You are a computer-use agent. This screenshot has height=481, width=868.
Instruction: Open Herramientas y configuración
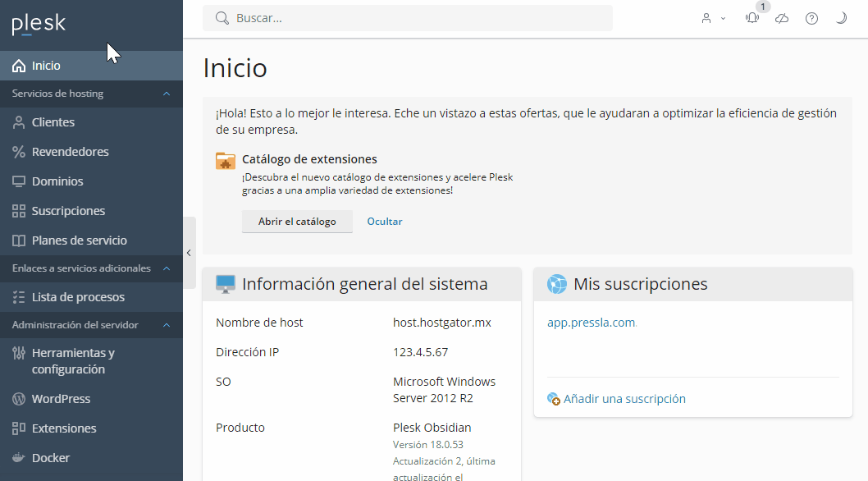click(x=91, y=361)
